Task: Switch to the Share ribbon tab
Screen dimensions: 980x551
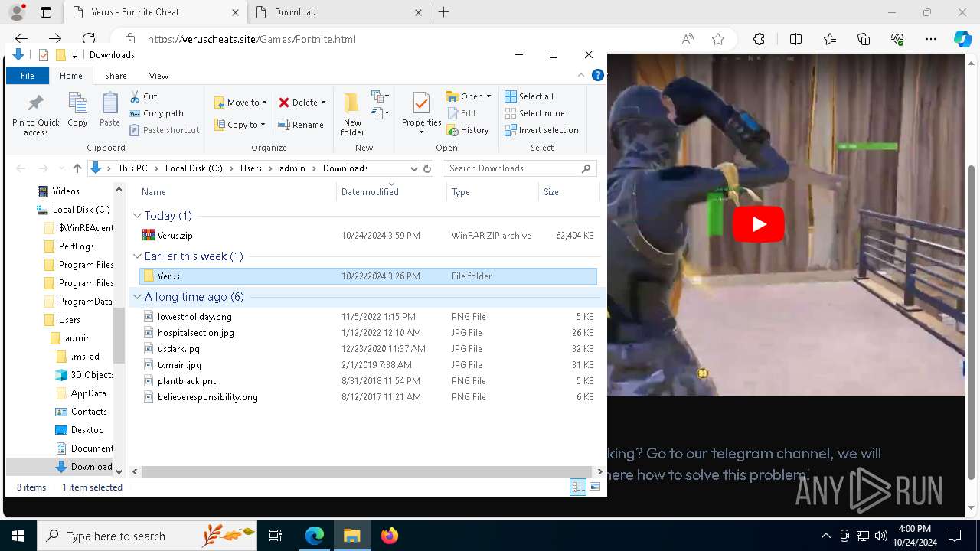Action: point(116,76)
